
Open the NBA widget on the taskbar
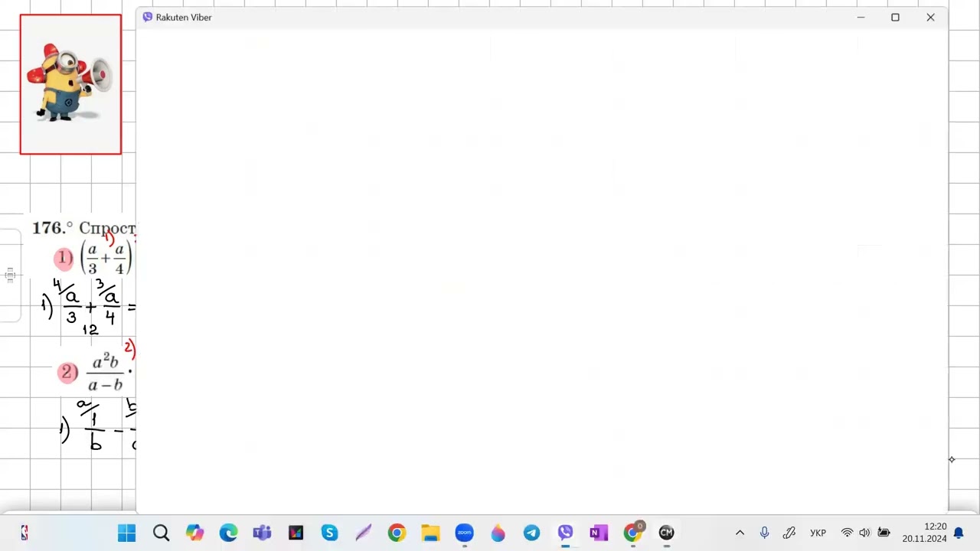(24, 533)
